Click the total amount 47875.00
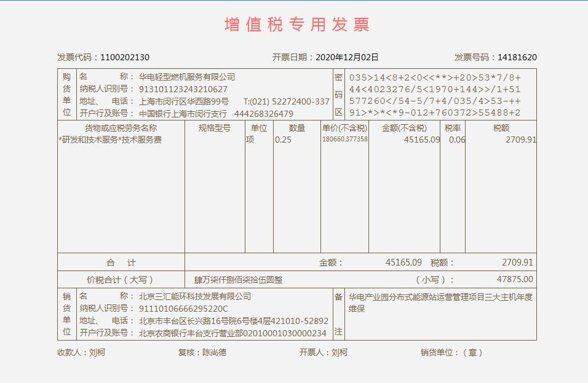Image resolution: width=588 pixels, height=383 pixels. [515, 279]
